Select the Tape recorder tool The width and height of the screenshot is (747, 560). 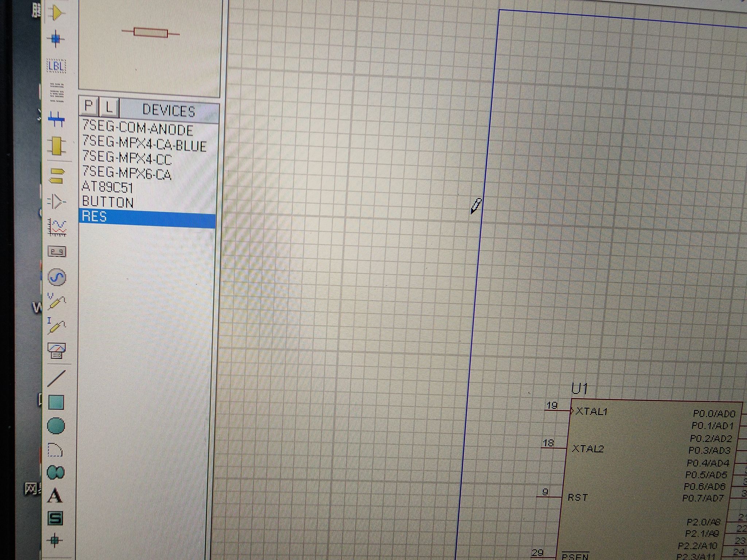57,252
